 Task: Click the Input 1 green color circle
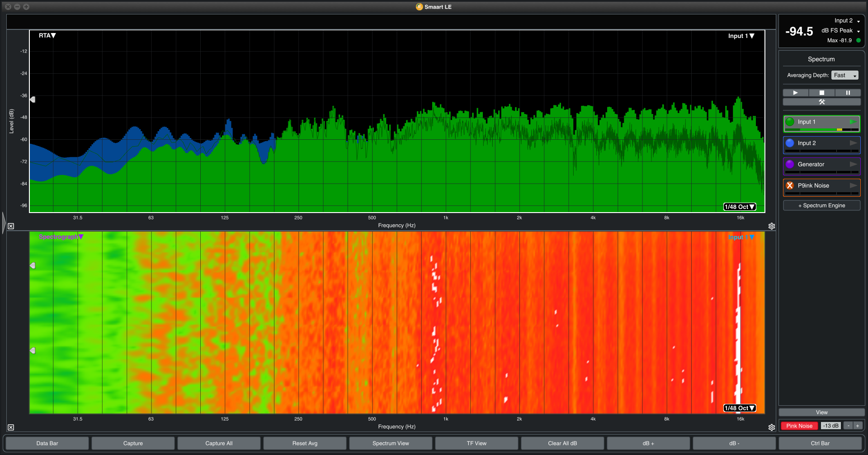(x=790, y=122)
